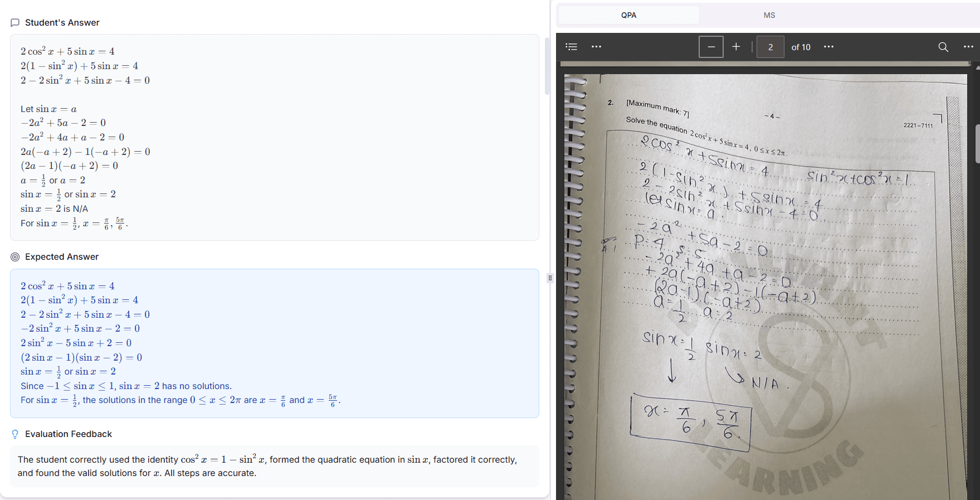Viewport: 980px width, 500px height.
Task: Switch to the MS tab
Action: (x=769, y=15)
